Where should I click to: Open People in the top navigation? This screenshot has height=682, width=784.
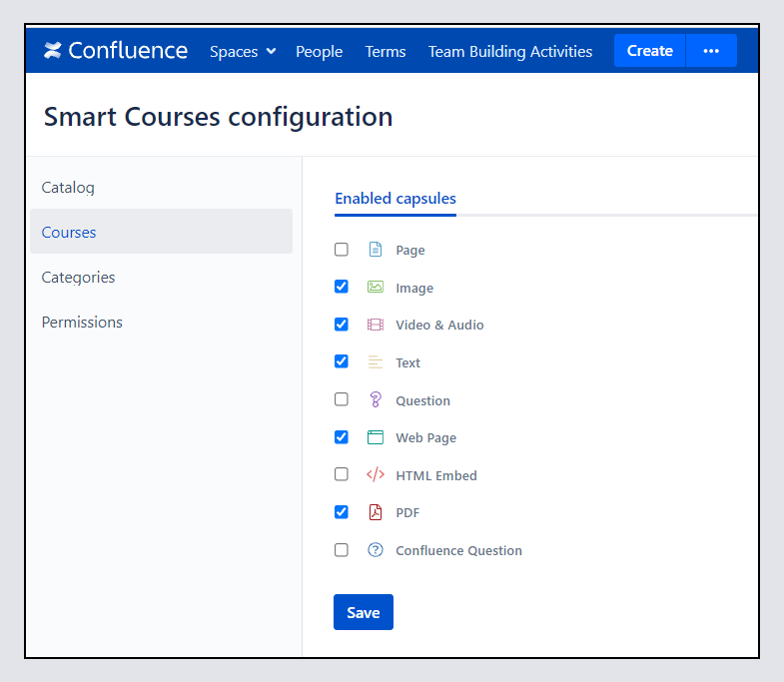319,52
